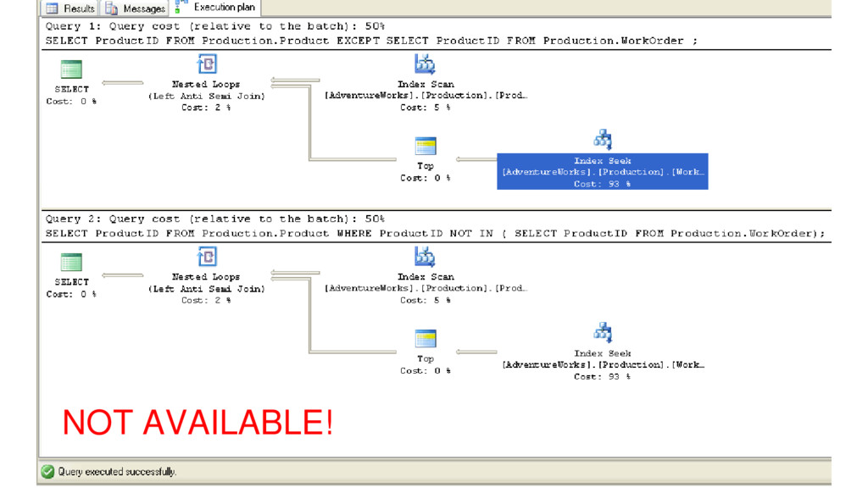
Task: Click the Nested Loops icon in Query 1
Action: click(207, 64)
